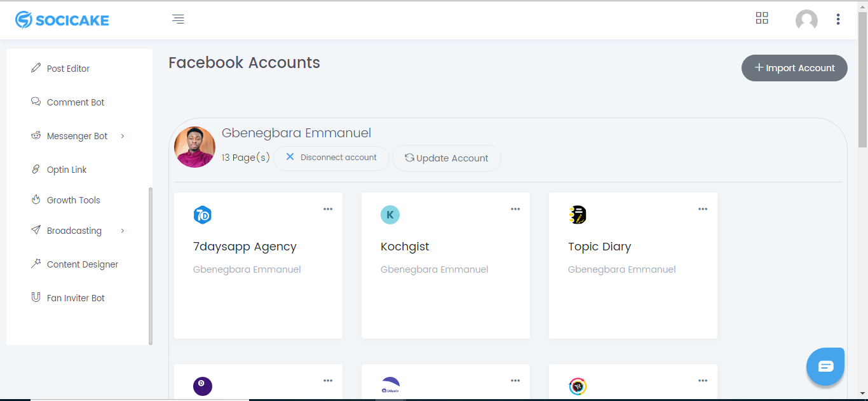Image resolution: width=868 pixels, height=401 pixels.
Task: Click the colorful ring page logo
Action: [x=578, y=386]
